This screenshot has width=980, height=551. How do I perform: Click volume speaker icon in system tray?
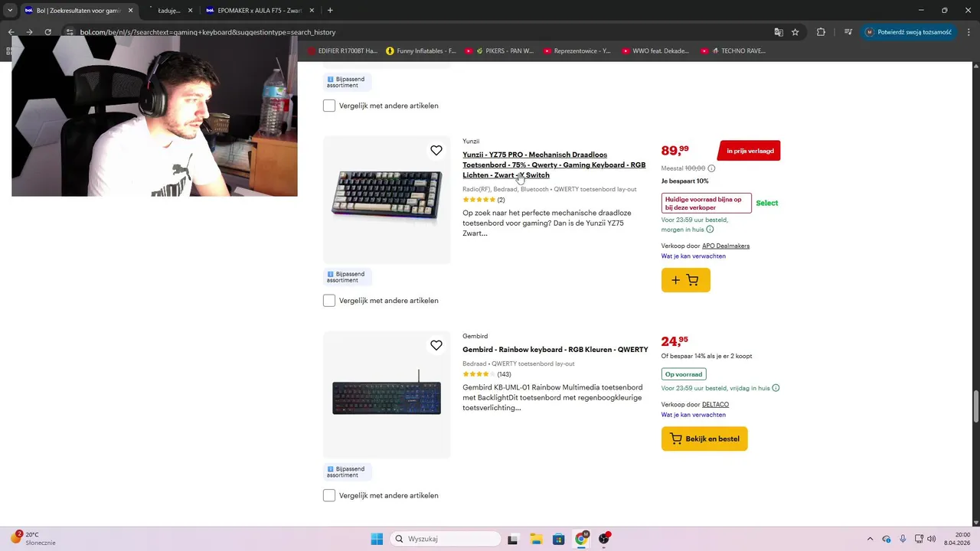(932, 539)
